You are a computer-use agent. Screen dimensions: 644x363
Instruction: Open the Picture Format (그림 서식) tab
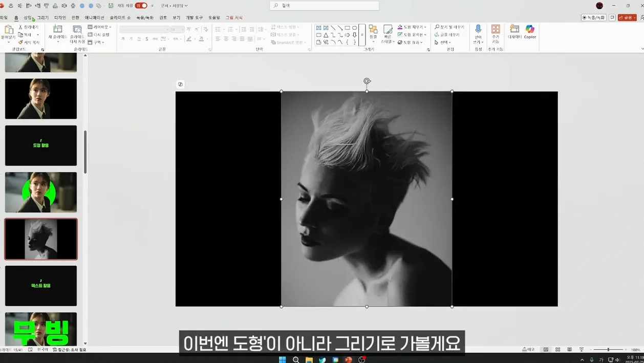[234, 17]
